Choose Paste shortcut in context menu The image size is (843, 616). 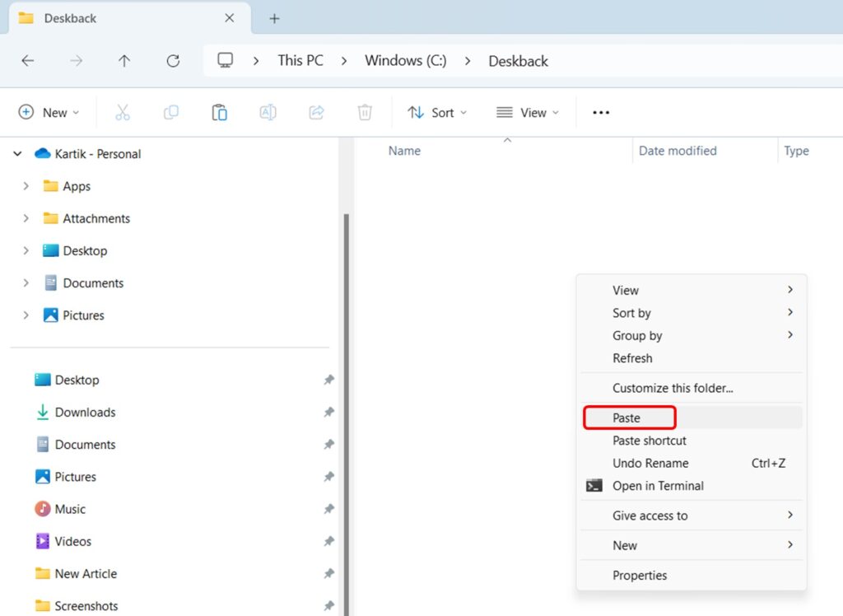[692, 441]
